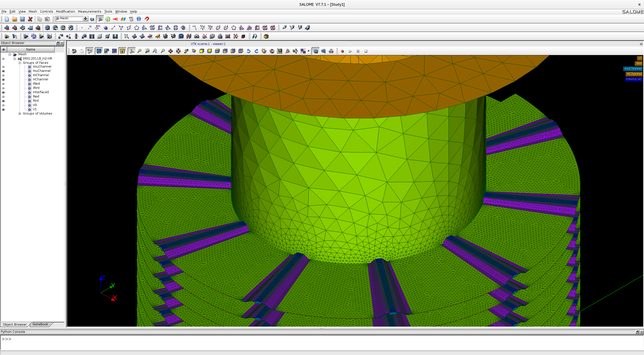Collapse the Groups of Faces node

(20, 63)
